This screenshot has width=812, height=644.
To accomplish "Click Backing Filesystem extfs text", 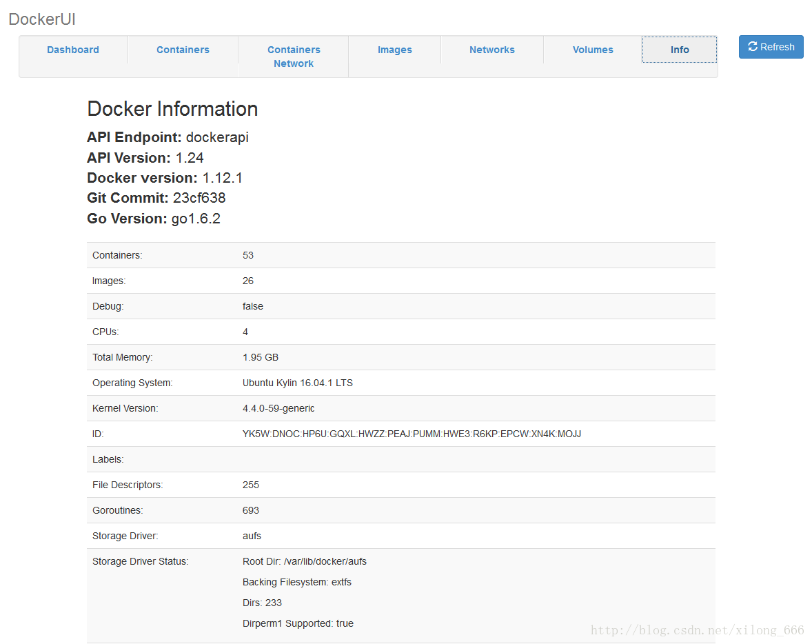I will click(x=296, y=583).
